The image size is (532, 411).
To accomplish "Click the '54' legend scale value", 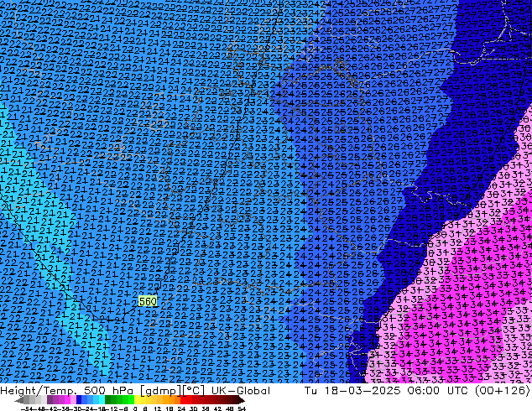I will click(x=242, y=408).
